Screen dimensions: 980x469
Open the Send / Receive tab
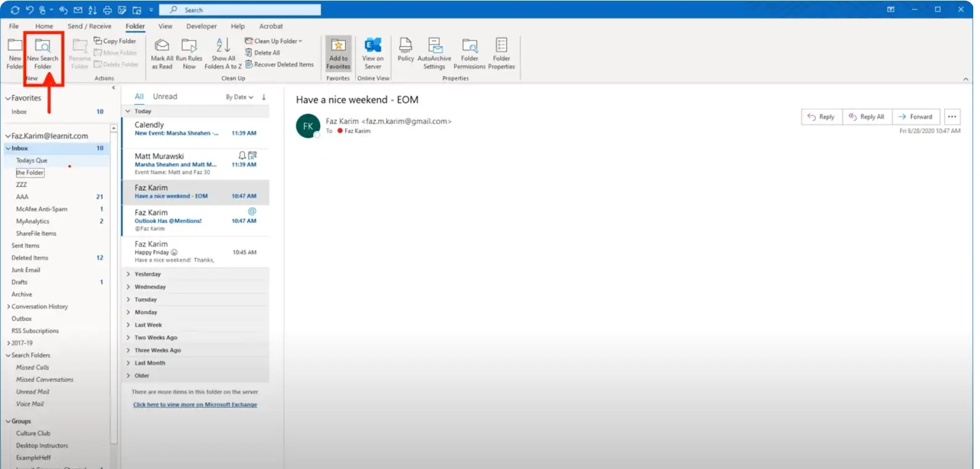(89, 27)
